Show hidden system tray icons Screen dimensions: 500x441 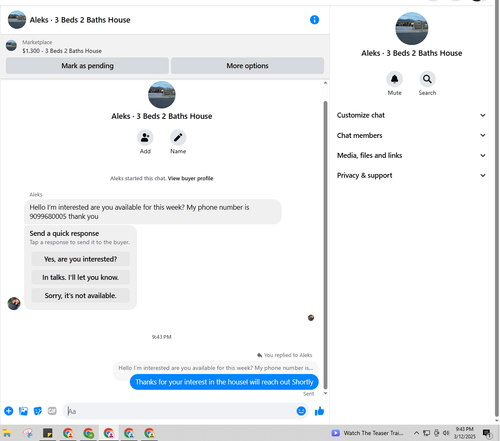(x=416, y=433)
